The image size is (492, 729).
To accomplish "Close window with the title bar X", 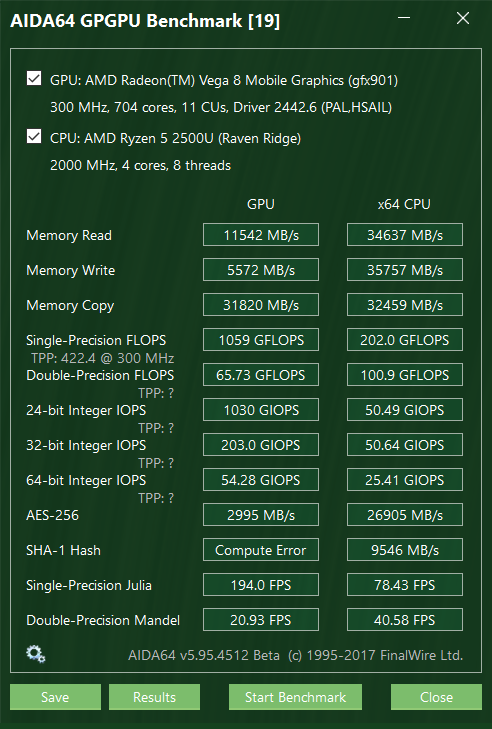I will [x=463, y=19].
